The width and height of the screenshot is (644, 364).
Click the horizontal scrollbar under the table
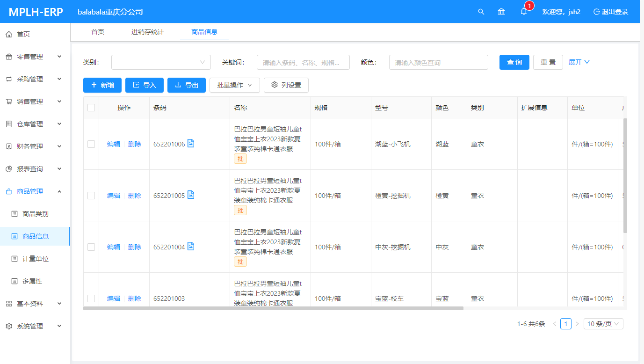click(273, 308)
